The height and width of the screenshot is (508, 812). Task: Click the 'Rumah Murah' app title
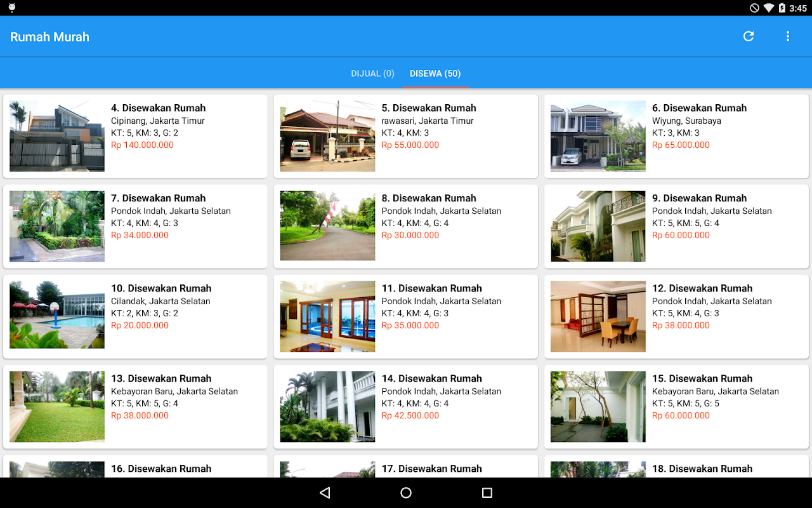tap(49, 37)
